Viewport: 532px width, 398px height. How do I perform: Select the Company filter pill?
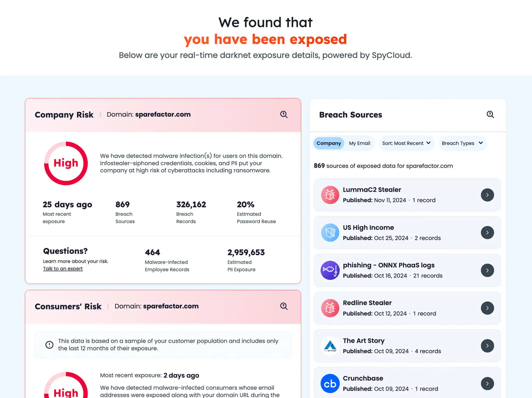pyautogui.click(x=329, y=143)
